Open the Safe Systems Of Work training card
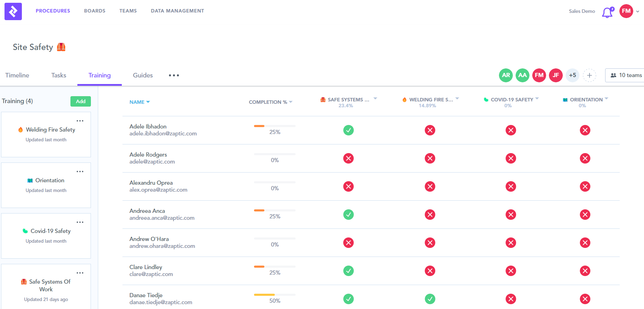 coord(46,285)
